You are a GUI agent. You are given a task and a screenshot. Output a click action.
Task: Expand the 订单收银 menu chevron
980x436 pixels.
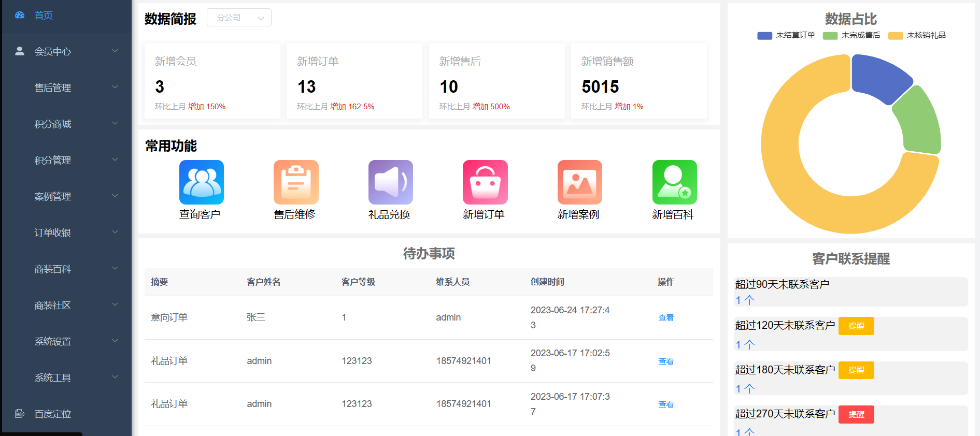(115, 232)
